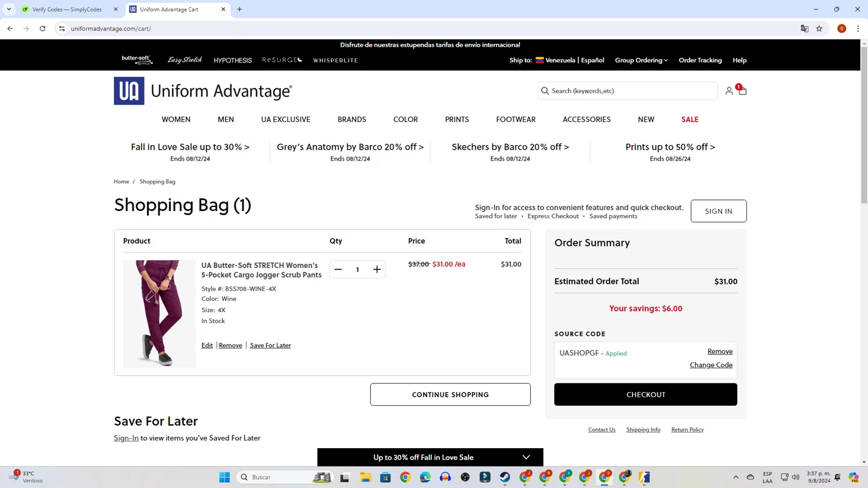Open the UA EXCLUSIVE menu
The height and width of the screenshot is (488, 868).
(x=286, y=120)
